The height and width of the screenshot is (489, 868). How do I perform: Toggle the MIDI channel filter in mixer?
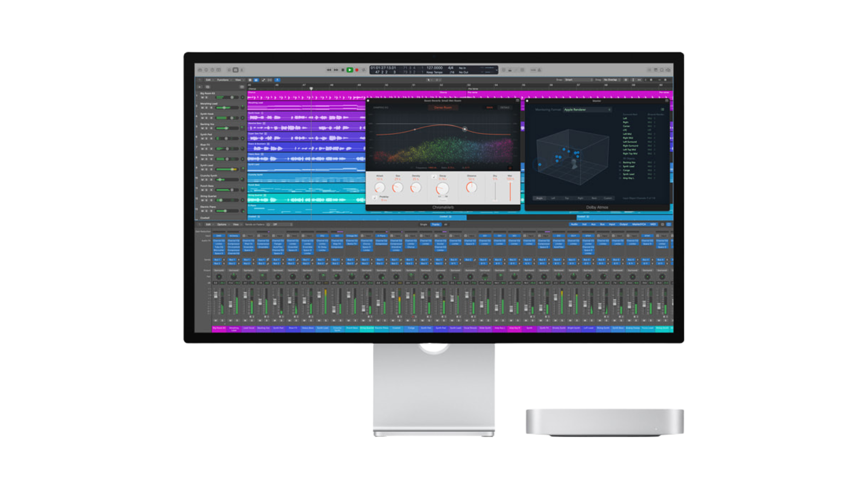point(653,224)
